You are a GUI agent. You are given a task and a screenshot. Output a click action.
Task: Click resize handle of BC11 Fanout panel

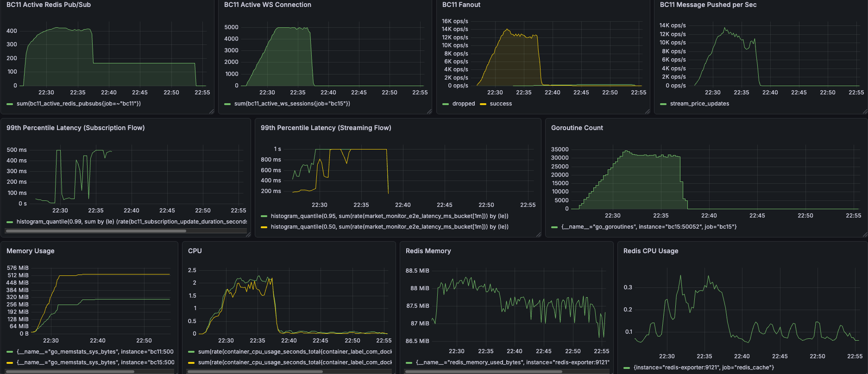tap(647, 112)
